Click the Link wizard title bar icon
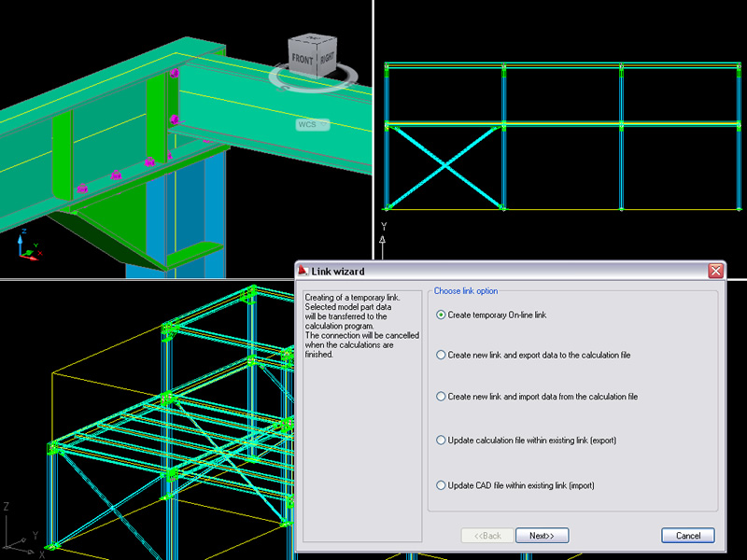 (x=303, y=271)
